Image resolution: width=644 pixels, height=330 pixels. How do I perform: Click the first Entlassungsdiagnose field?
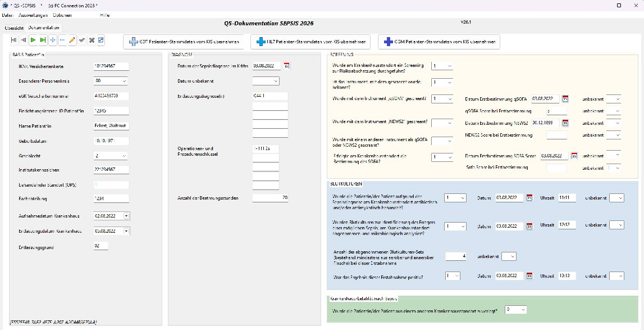(x=270, y=96)
